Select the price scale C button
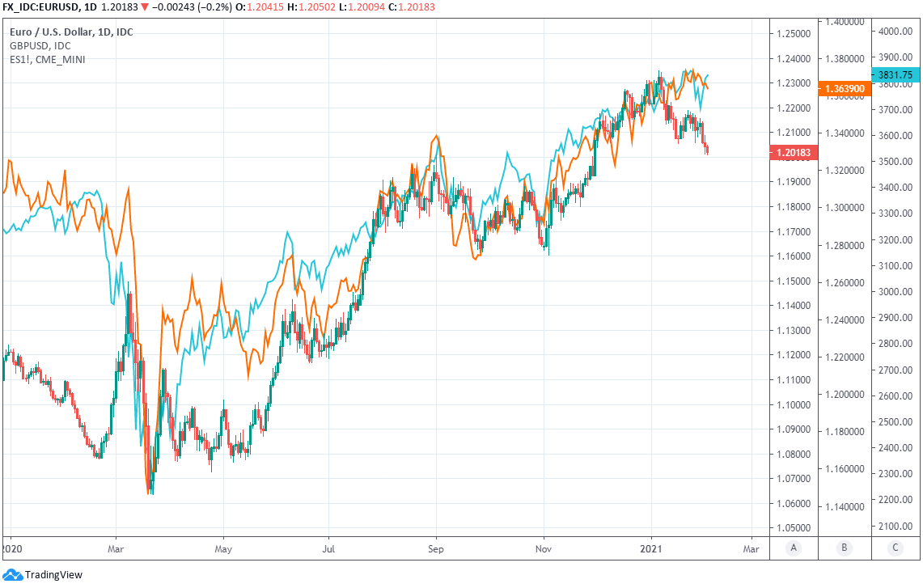The image size is (923, 588). click(895, 548)
